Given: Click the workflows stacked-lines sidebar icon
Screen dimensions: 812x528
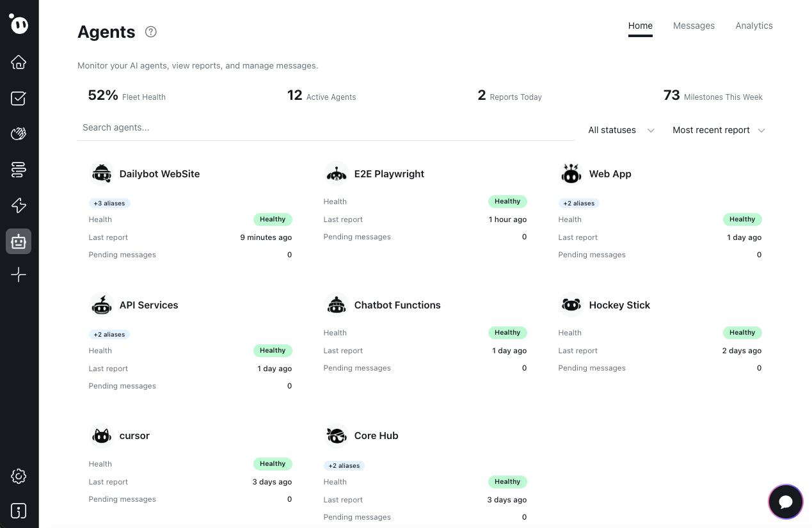Looking at the screenshot, I should [x=19, y=169].
